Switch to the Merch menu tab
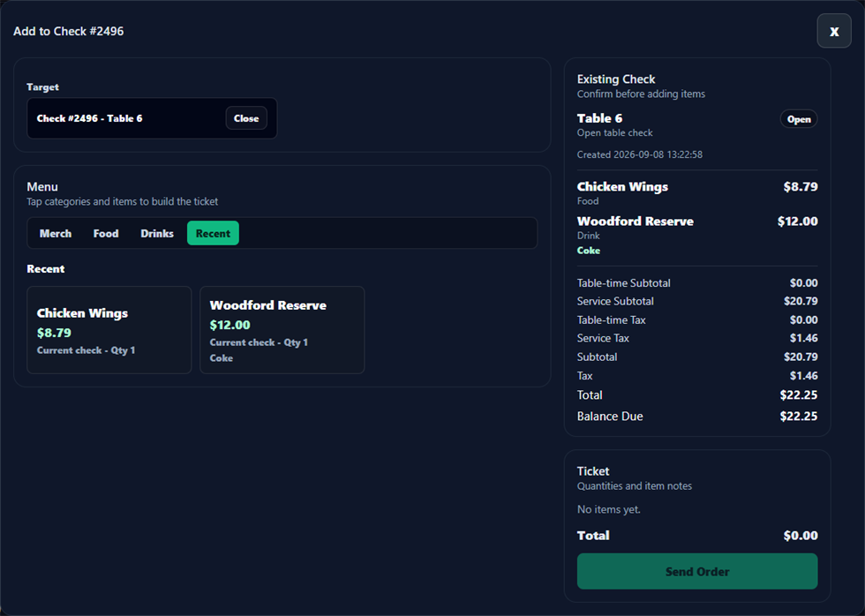865x616 pixels. click(x=55, y=233)
